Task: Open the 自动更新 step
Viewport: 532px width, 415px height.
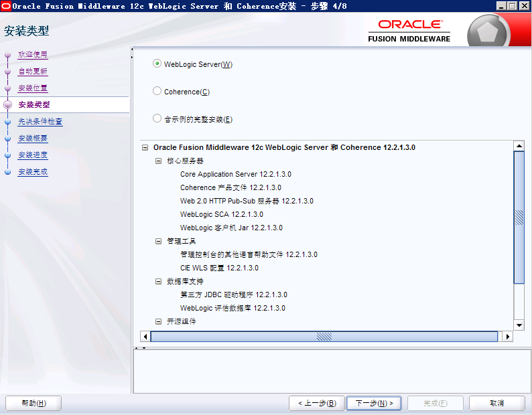Action: [33, 71]
